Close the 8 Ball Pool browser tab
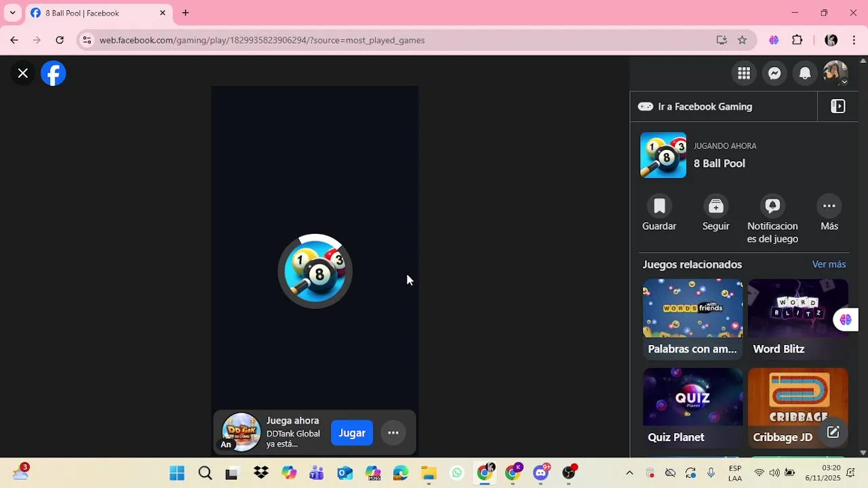This screenshot has height=488, width=868. 163,13
